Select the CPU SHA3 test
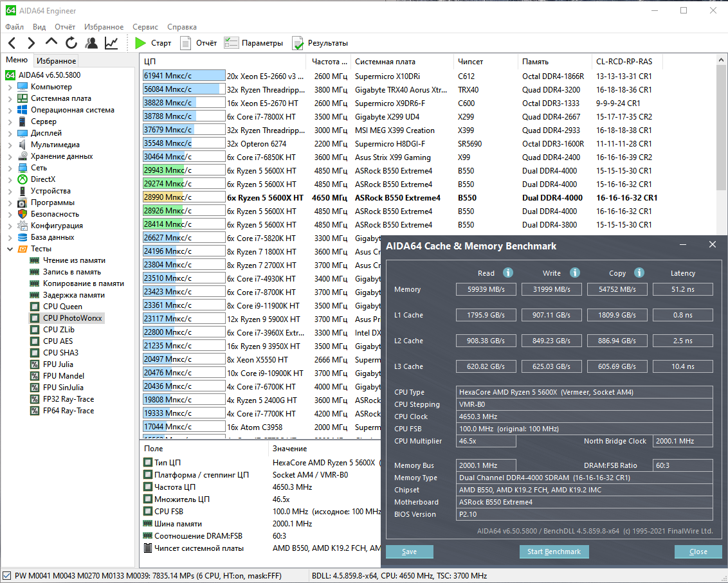Screen dimensions: 728x583 click(60, 353)
